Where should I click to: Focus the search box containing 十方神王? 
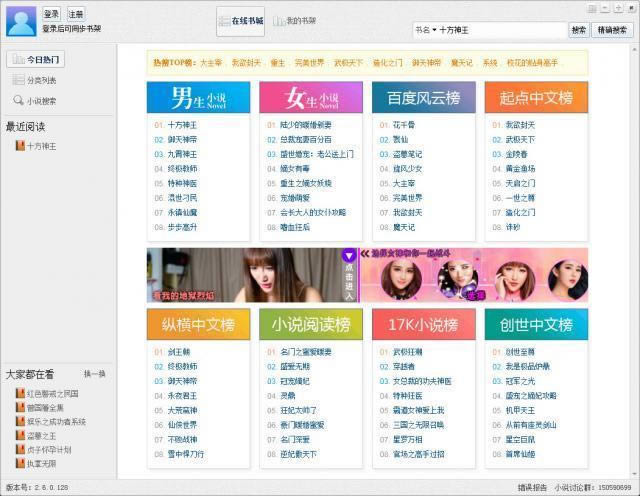(502, 30)
